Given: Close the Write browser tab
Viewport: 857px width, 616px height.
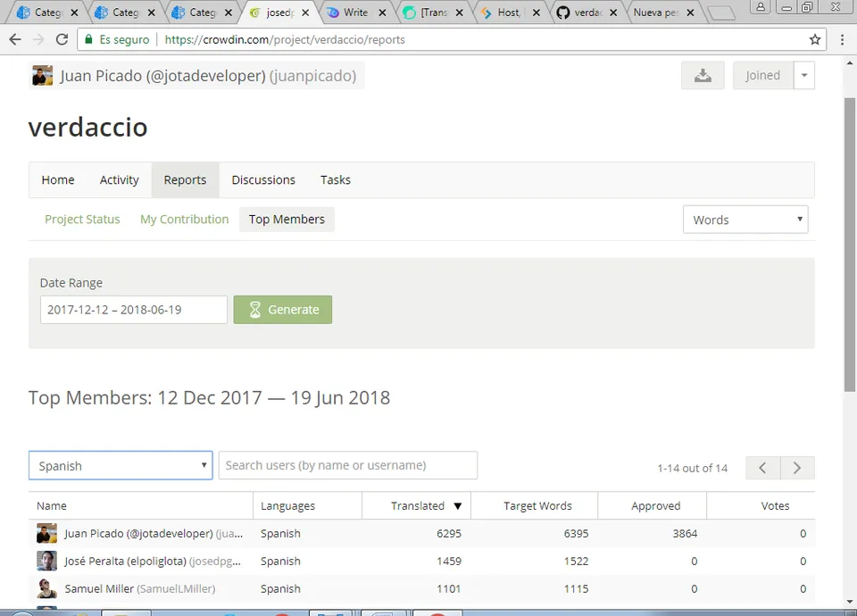Looking at the screenshot, I should [383, 12].
